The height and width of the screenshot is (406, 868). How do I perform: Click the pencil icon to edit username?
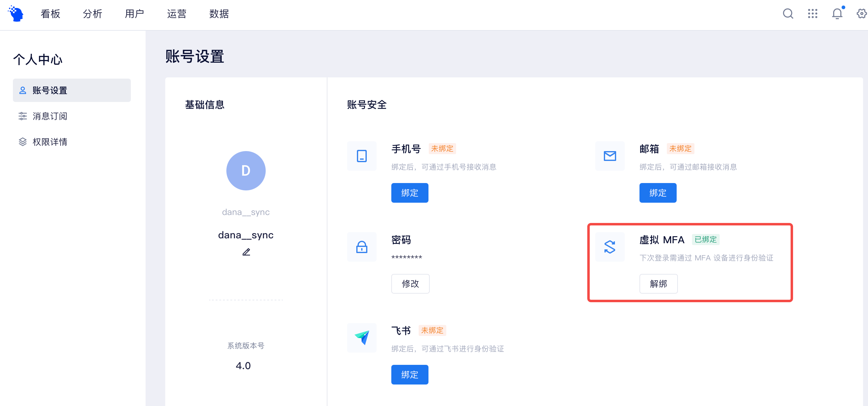(246, 252)
